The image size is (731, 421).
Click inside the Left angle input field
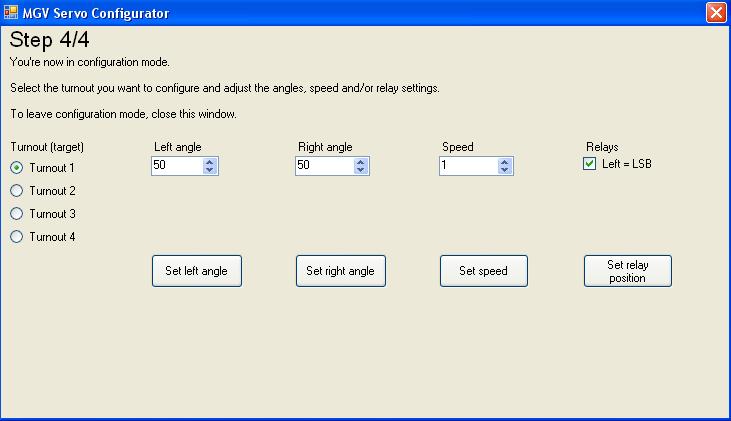(x=176, y=166)
